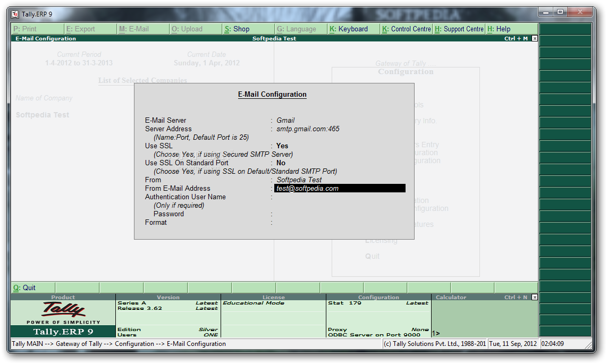The height and width of the screenshot is (364, 607).
Task: Open the Help button
Action: pyautogui.click(x=511, y=29)
